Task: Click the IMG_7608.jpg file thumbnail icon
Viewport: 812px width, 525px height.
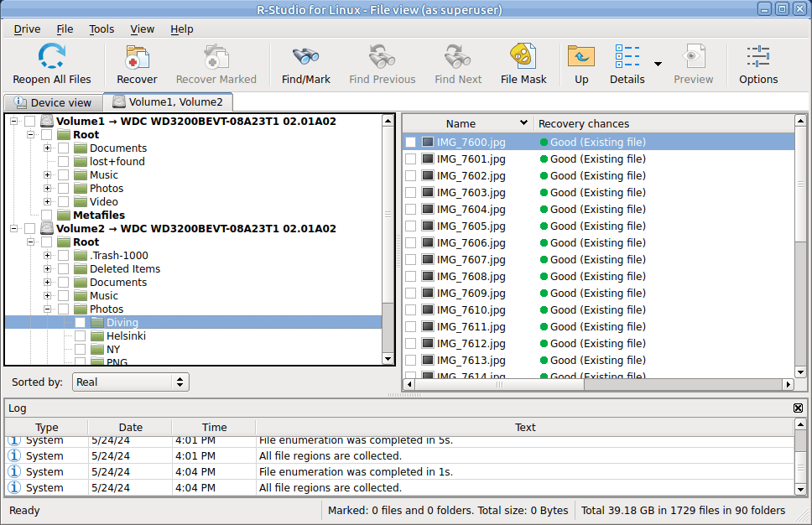Action: [428, 276]
